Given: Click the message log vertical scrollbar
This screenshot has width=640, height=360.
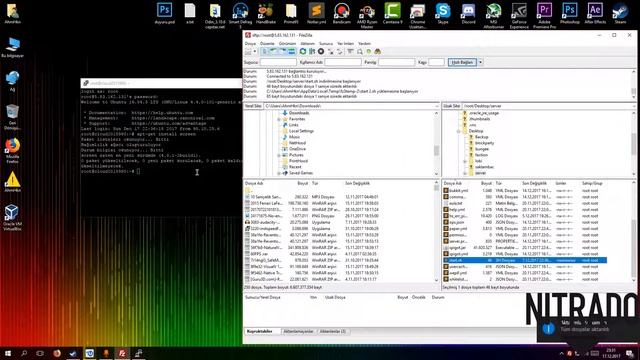Looking at the screenshot, I should 633,84.
